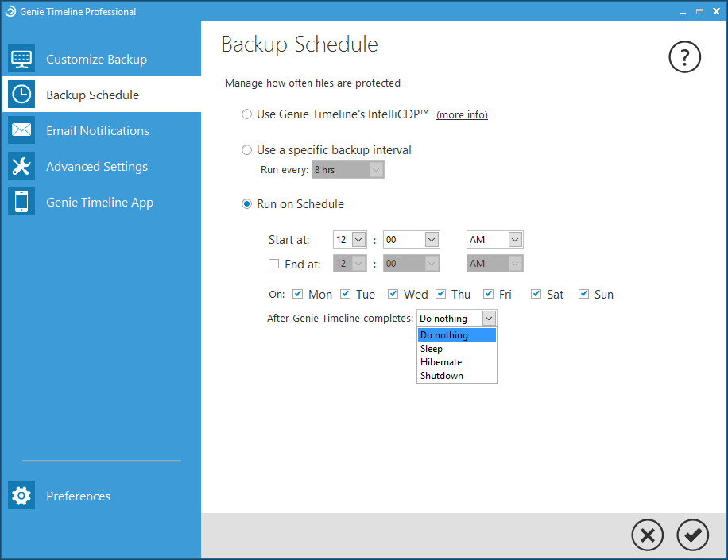Click the Genie Timeline App phone icon
Viewport: 728px width, 560px height.
[21, 202]
